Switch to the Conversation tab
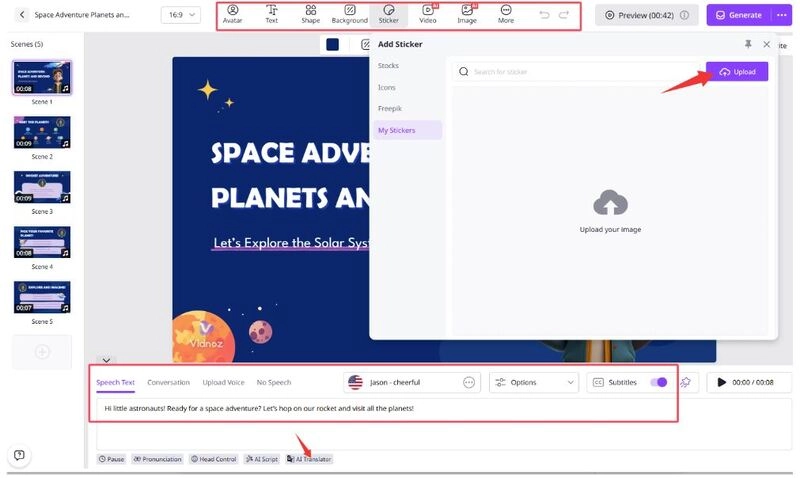The image size is (800, 478). click(168, 382)
